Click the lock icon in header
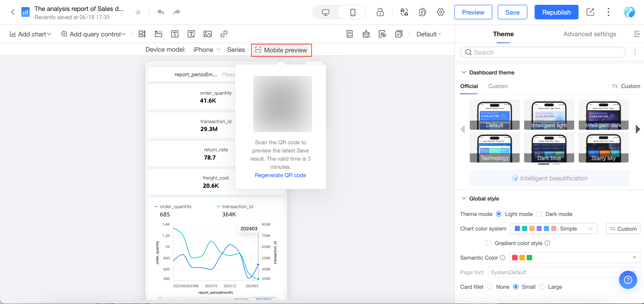The height and width of the screenshot is (304, 644). pos(380,12)
